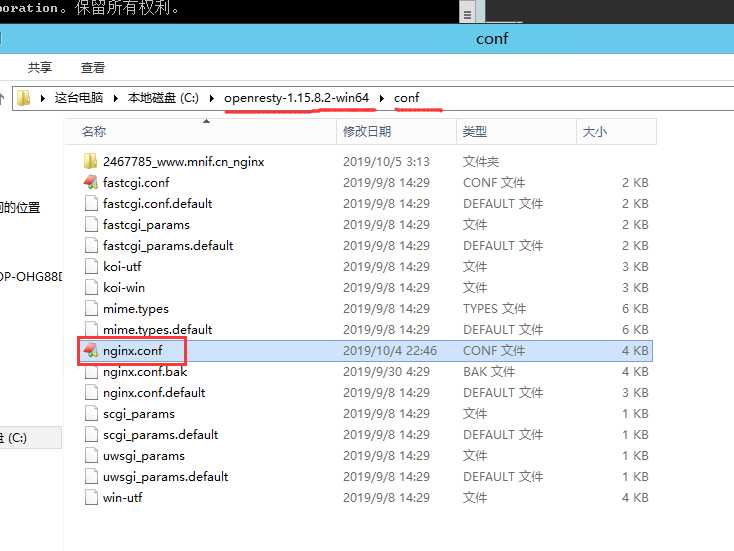Navigate to openresty-1.15.8.2-win64 breadcrumb
Screen dimensions: 734x551
[x=296, y=98]
